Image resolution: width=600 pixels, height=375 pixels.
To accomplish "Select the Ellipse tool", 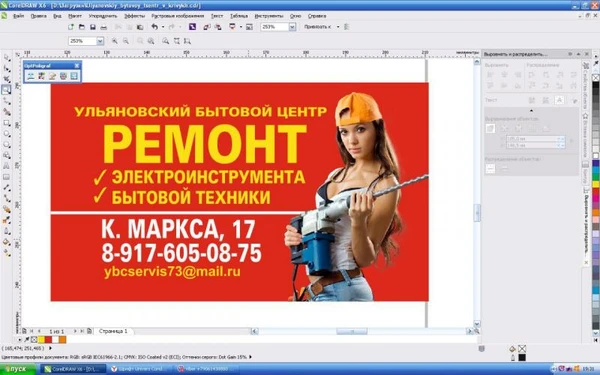I will (7, 134).
